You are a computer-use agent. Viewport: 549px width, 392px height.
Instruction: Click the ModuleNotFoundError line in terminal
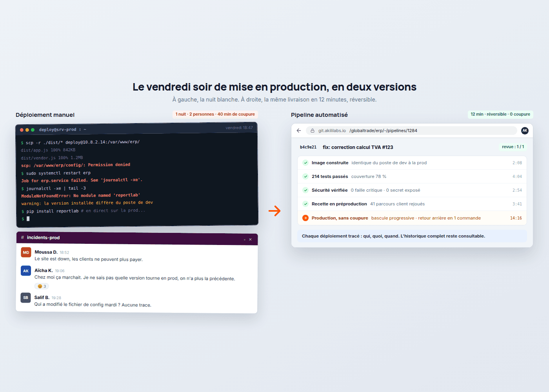[80, 195]
